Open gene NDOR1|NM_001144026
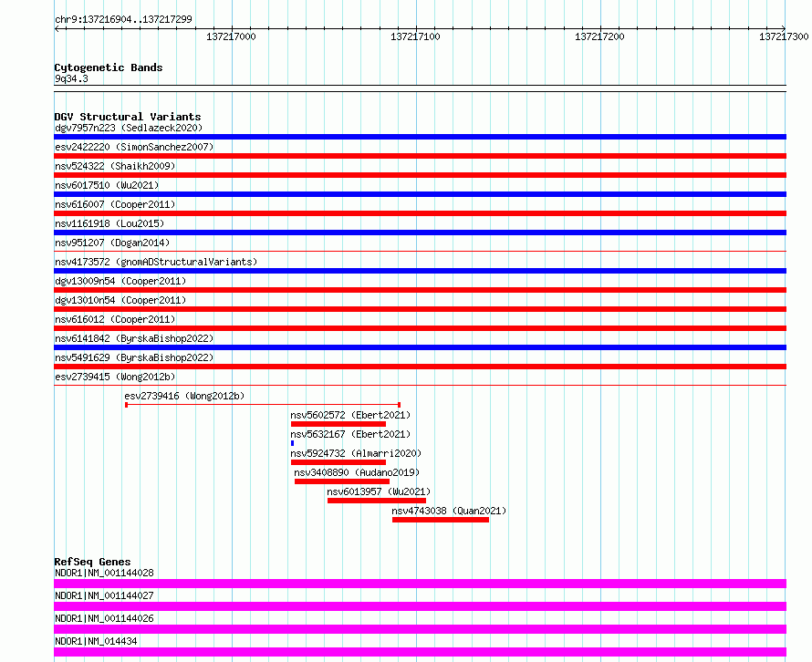 104,618
